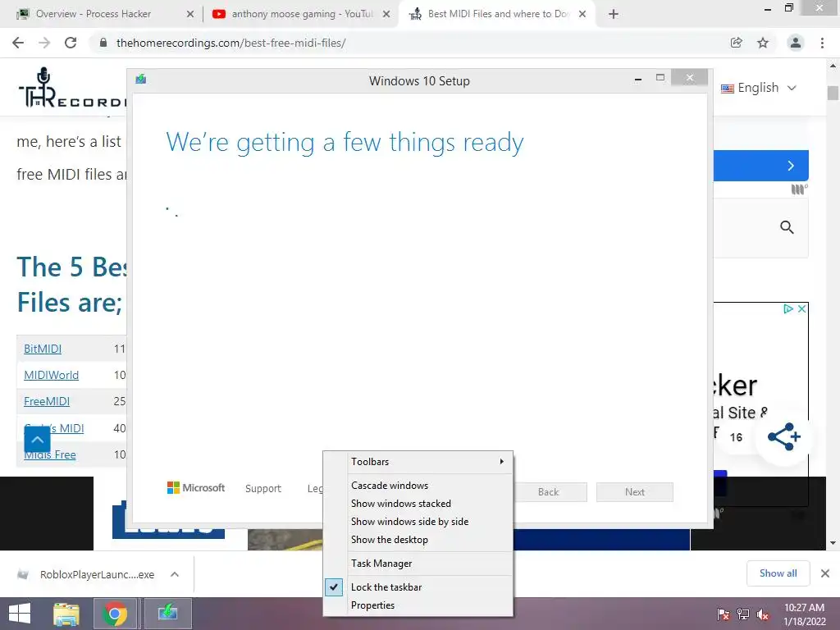Go back in Chrome

(x=18, y=43)
